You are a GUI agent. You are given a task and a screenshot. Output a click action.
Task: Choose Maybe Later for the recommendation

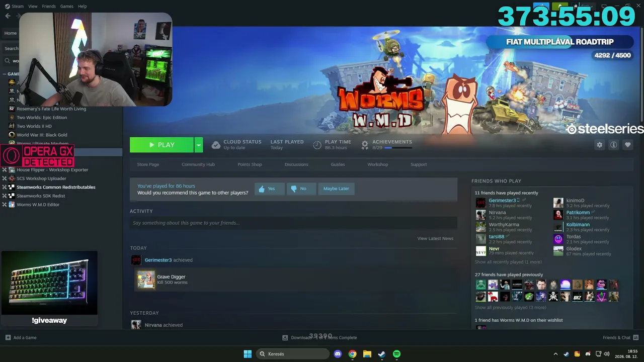(336, 189)
